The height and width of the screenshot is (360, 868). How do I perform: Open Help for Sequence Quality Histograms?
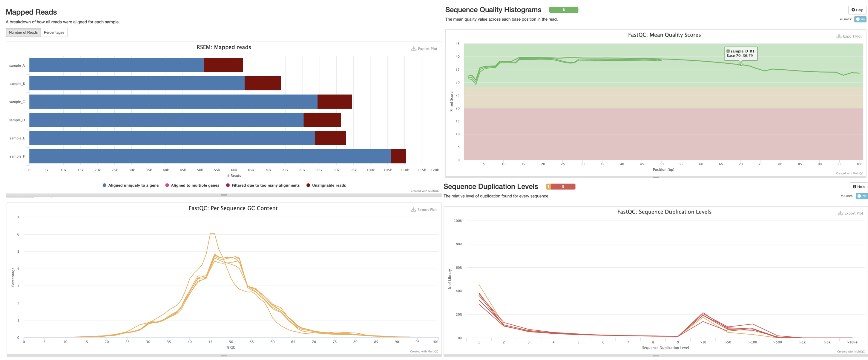[857, 10]
